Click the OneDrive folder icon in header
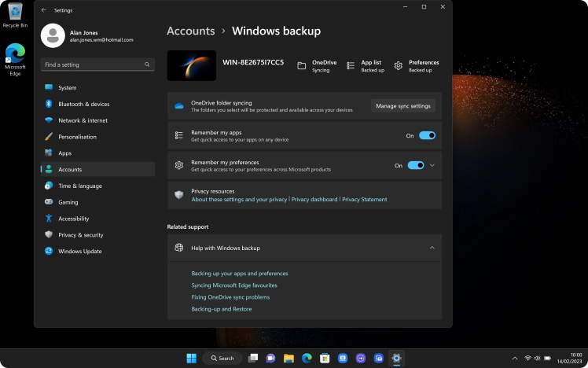Viewport: 588px width, 368px height. [302, 66]
